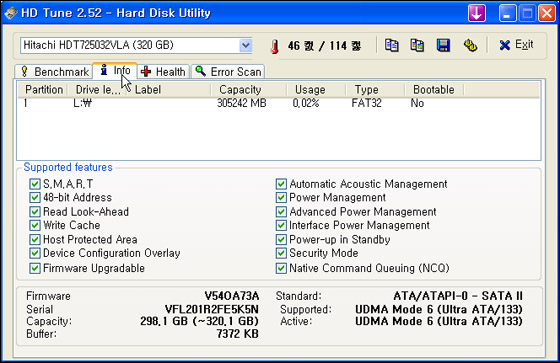Image resolution: width=560 pixels, height=363 pixels.
Task: Go to the Error Scan tab
Action: (228, 71)
